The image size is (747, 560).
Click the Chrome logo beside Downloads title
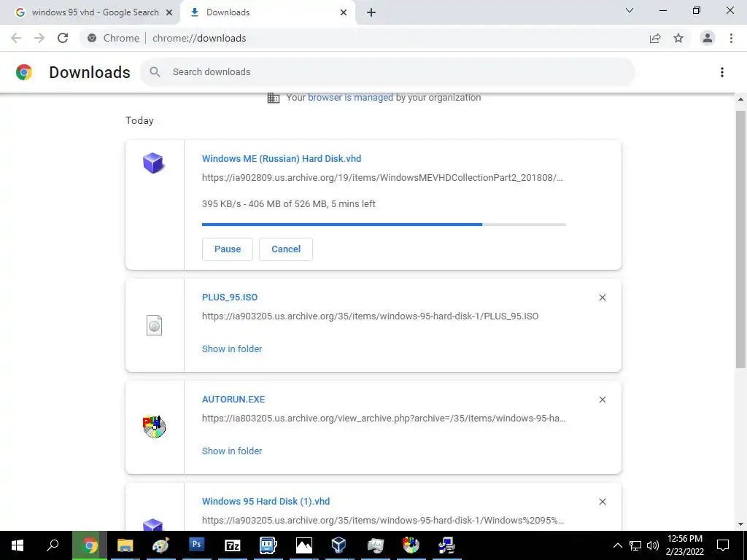point(24,72)
